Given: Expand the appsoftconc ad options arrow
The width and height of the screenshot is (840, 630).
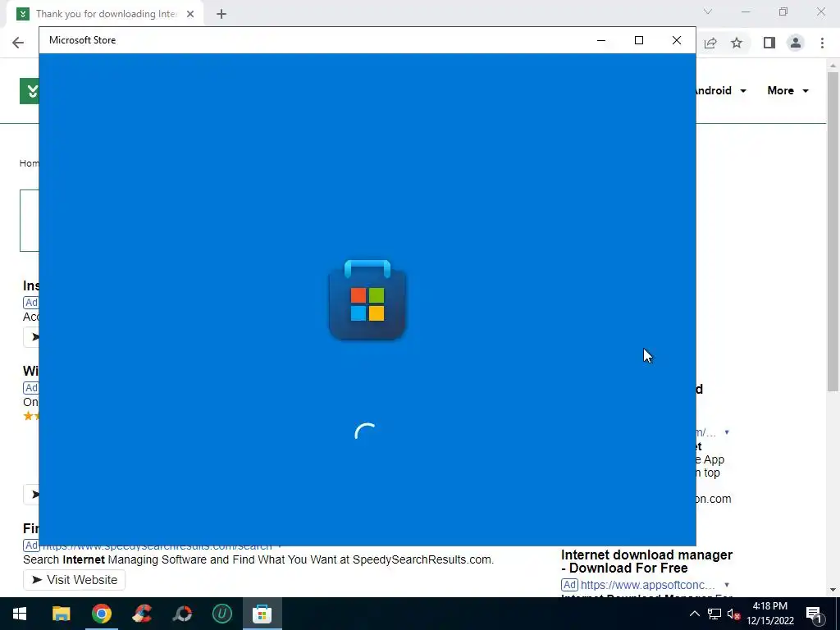Looking at the screenshot, I should pos(727,585).
